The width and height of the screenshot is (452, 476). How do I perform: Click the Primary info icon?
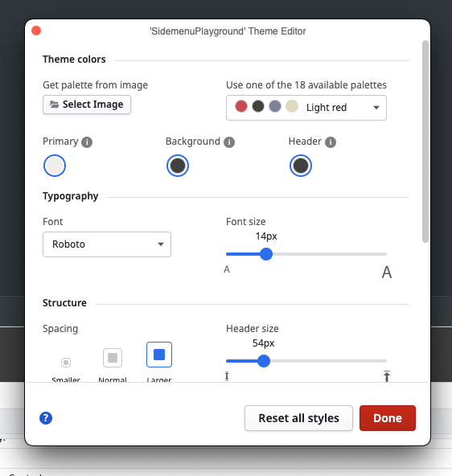click(x=87, y=142)
